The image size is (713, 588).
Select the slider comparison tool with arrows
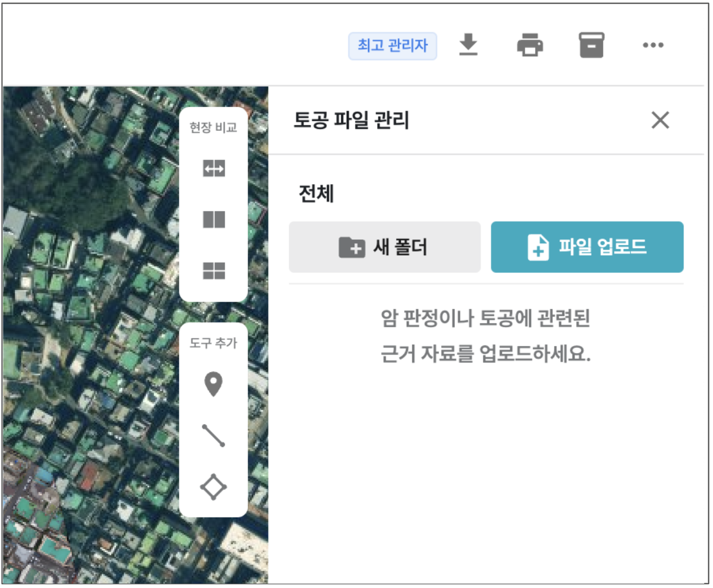click(x=214, y=168)
